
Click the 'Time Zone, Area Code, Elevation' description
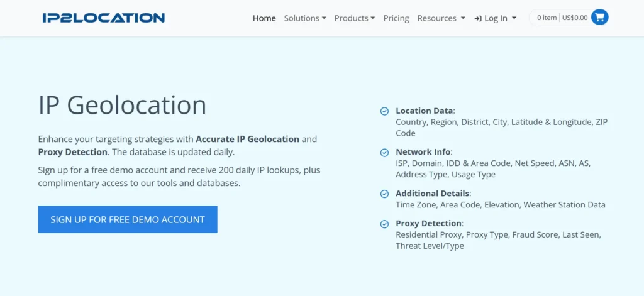500,204
